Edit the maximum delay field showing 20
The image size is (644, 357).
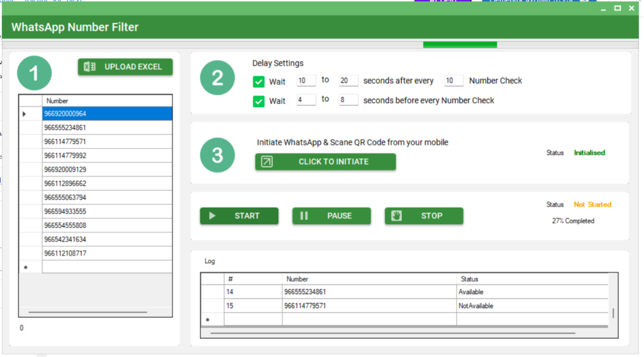point(348,81)
